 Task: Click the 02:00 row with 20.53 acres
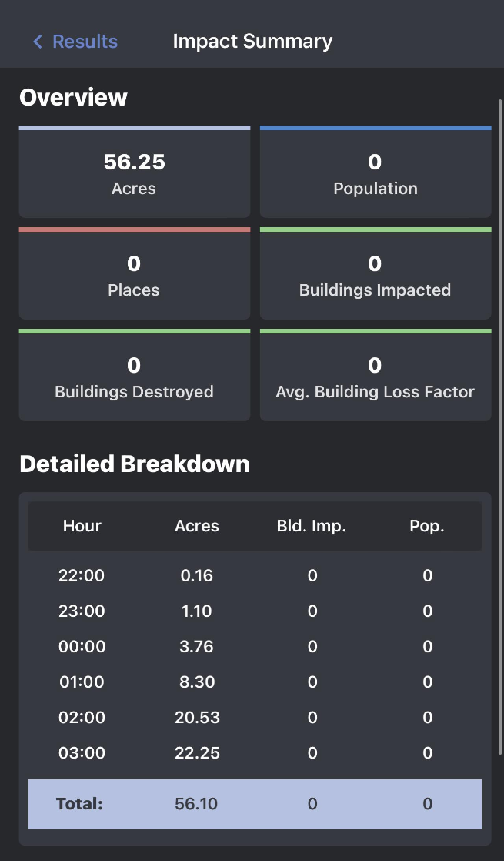[x=255, y=718]
